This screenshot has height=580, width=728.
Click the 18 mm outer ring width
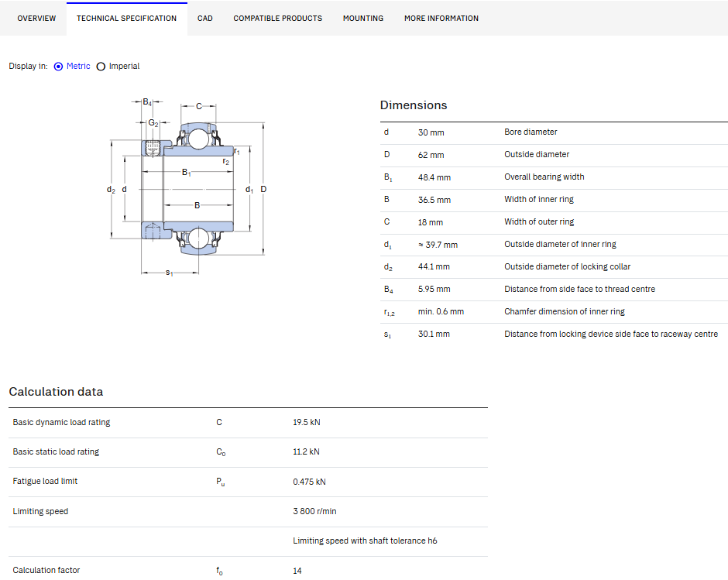[x=431, y=222]
